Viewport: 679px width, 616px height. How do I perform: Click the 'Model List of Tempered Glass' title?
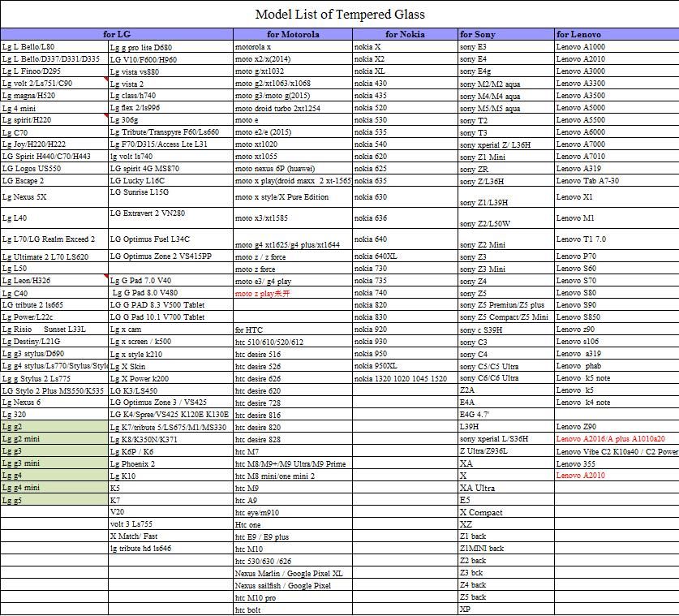[340, 15]
